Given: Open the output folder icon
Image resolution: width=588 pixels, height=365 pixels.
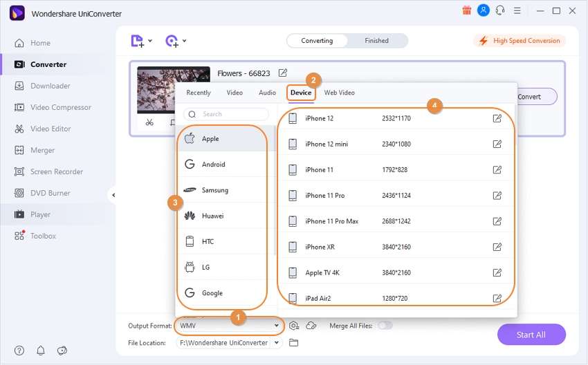Looking at the screenshot, I should pyautogui.click(x=293, y=342).
